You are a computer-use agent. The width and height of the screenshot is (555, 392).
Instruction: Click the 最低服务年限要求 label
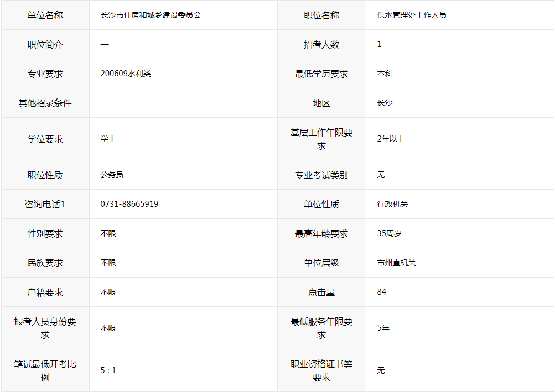(x=321, y=328)
